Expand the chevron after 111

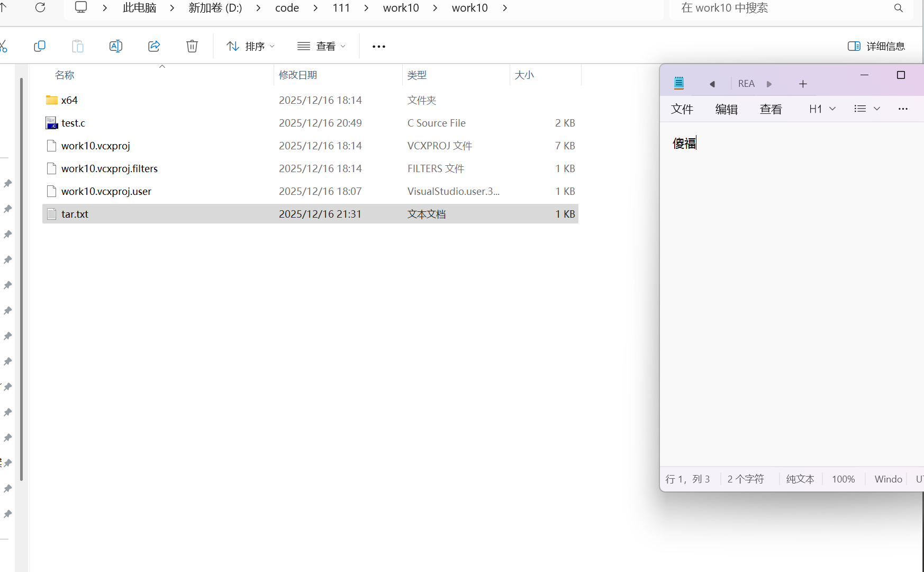(x=366, y=8)
